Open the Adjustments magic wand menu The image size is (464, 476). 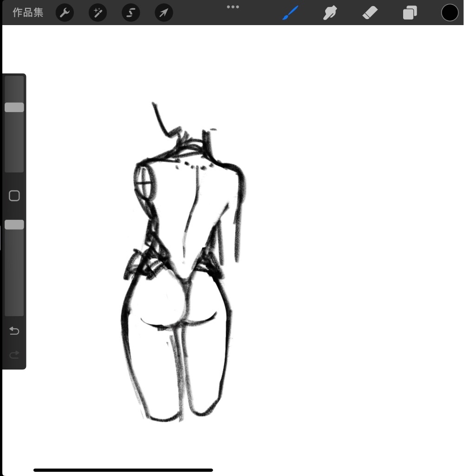tap(98, 13)
